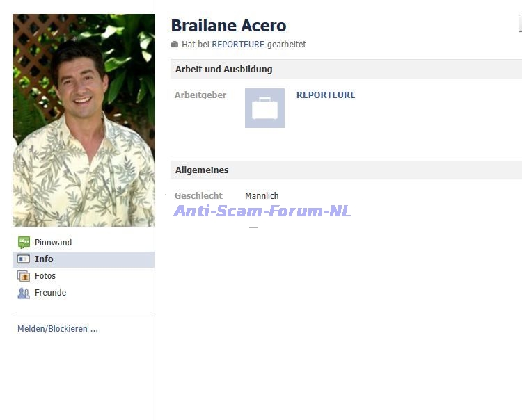Click the Brailane Acero name heading

228,26
